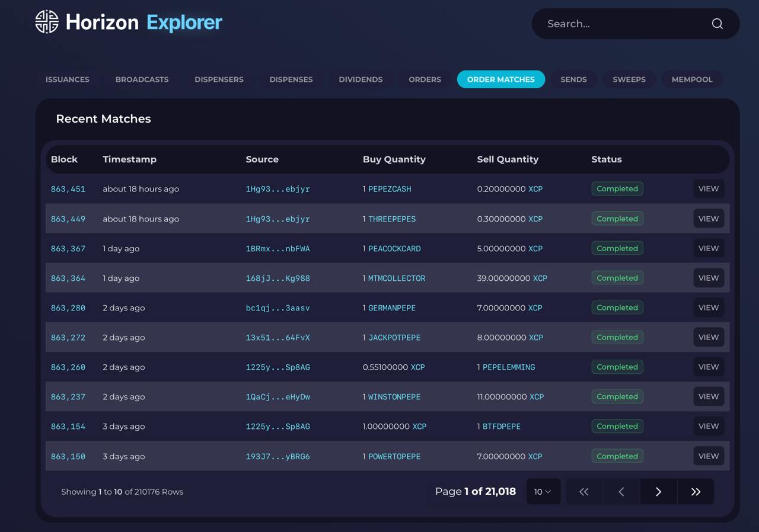The width and height of the screenshot is (759, 532).
Task: View the WINSTONPEPE match row
Action: [709, 396]
